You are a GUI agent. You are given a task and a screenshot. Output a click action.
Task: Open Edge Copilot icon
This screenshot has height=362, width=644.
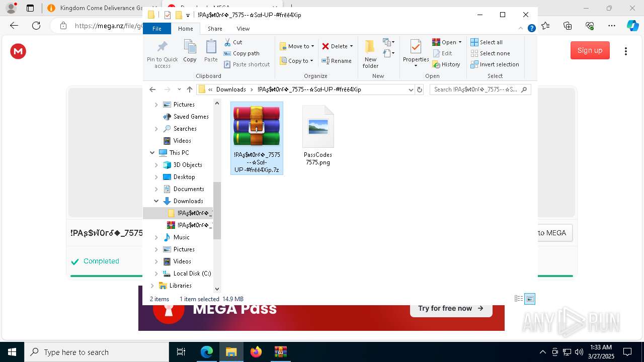click(632, 26)
